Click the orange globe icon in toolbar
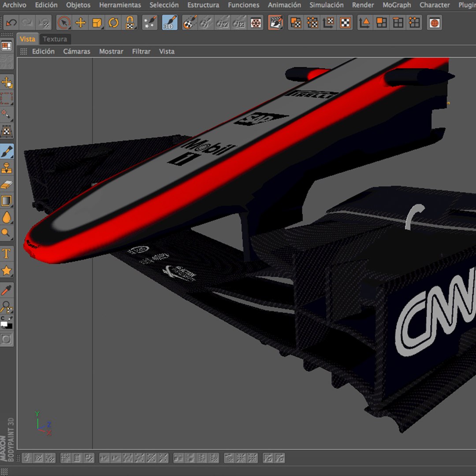Screen dimensions: 476x476 coord(435,23)
